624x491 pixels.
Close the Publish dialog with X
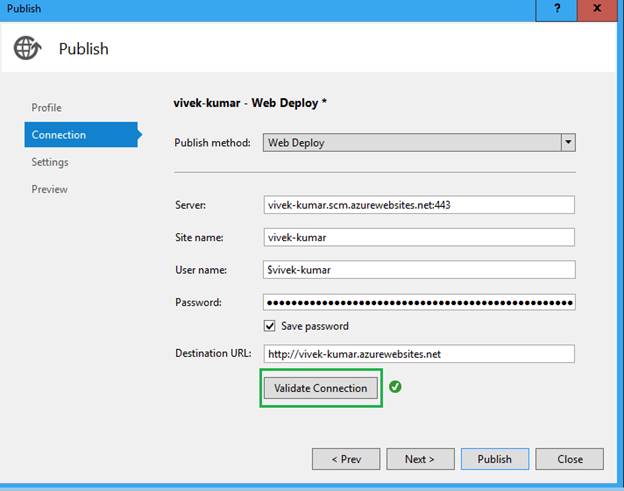[x=597, y=10]
